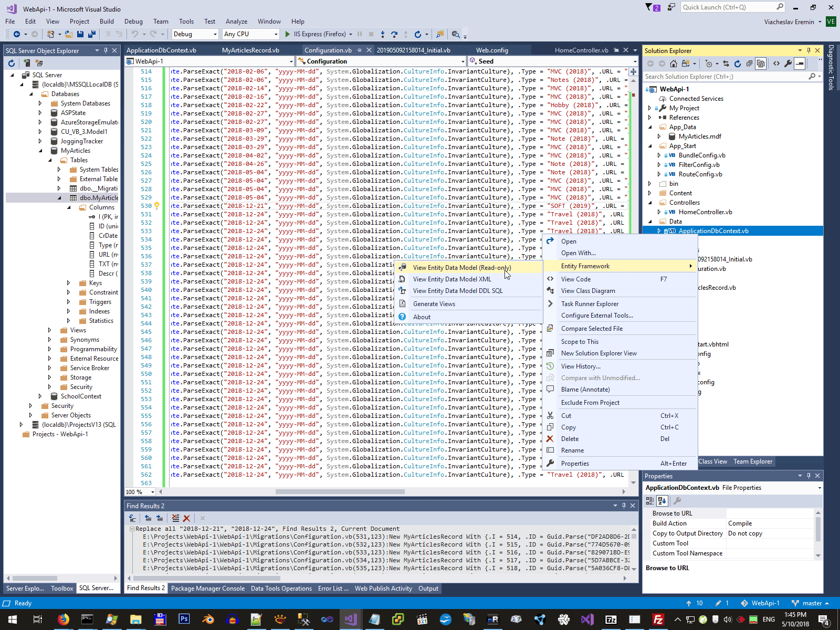
Task: Open Properties via Solution Explorer wrench icon
Action: pyautogui.click(x=788, y=64)
